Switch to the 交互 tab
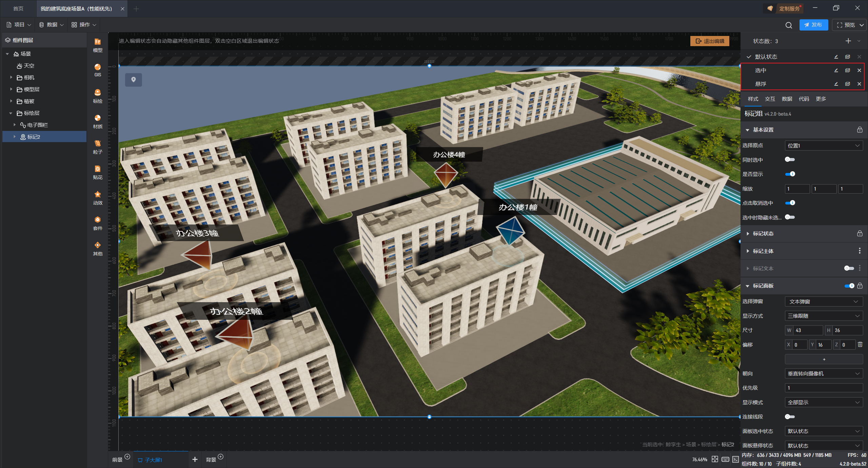868x468 pixels. click(x=770, y=99)
